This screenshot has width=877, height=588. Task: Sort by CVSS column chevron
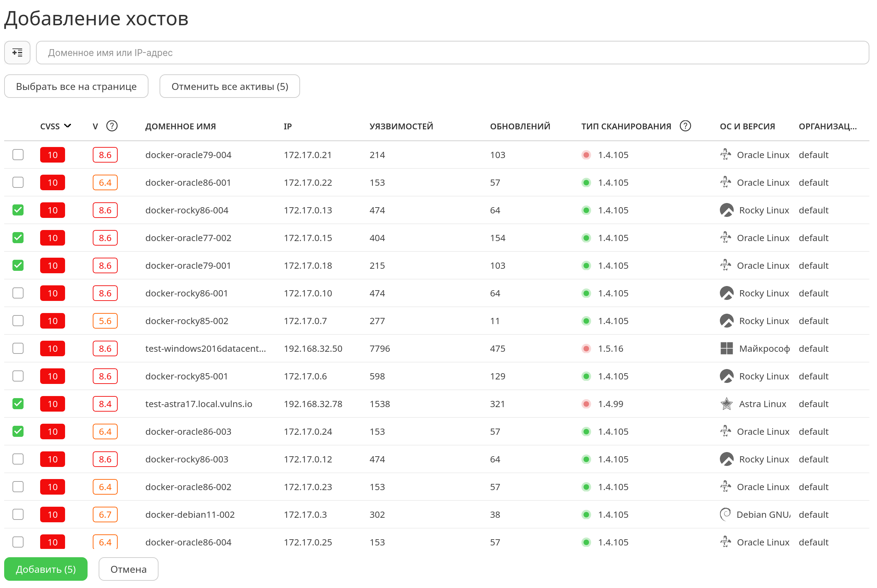click(67, 126)
